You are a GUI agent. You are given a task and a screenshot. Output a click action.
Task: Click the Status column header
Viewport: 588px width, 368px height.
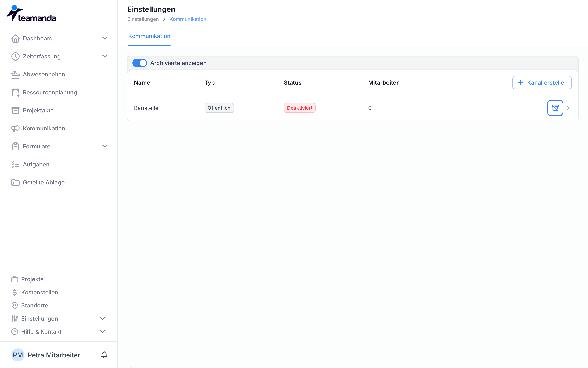coord(293,83)
